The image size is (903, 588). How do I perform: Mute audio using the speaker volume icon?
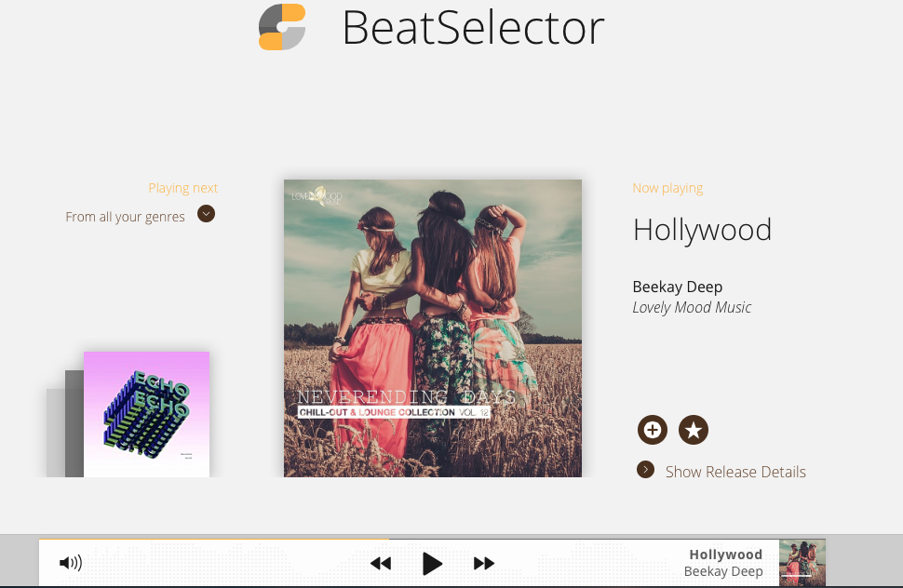(71, 563)
